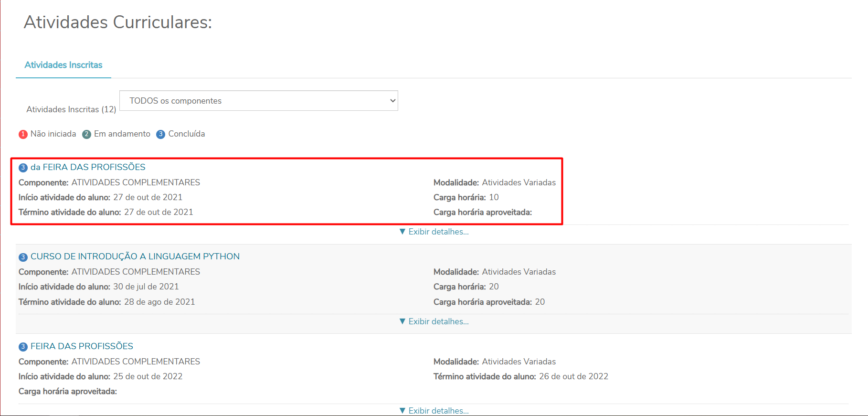Image resolution: width=868 pixels, height=416 pixels.
Task: Click the red 'Não iniciada' legend badge
Action: click(23, 134)
